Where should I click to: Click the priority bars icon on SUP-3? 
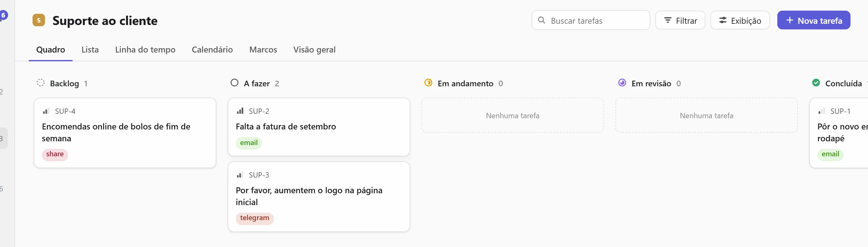click(240, 175)
